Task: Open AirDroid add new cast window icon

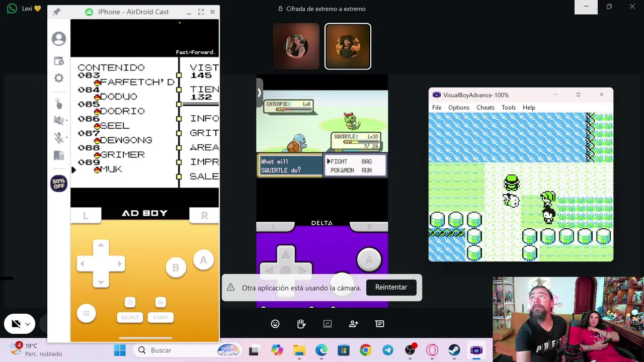Action: [59, 61]
